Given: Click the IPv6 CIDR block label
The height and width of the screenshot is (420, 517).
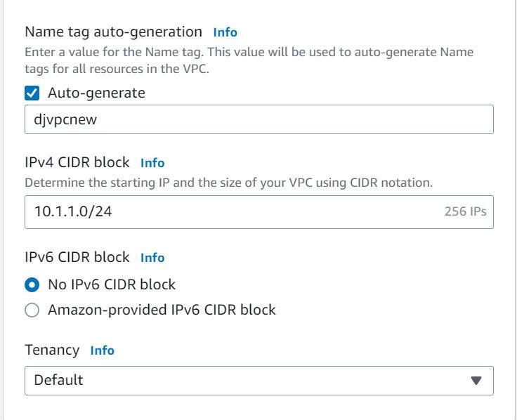Looking at the screenshot, I should tap(77, 257).
